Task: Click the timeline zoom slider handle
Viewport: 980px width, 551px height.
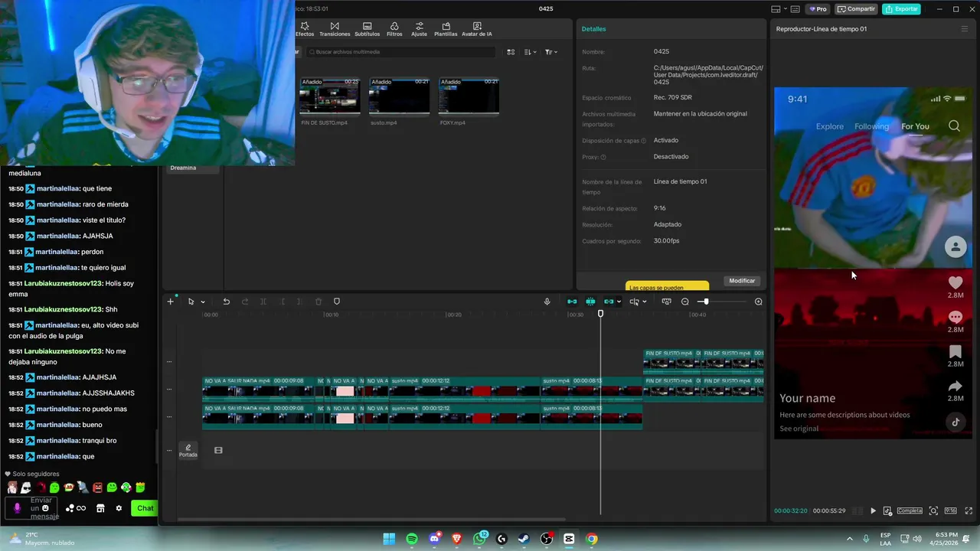Action: [704, 302]
